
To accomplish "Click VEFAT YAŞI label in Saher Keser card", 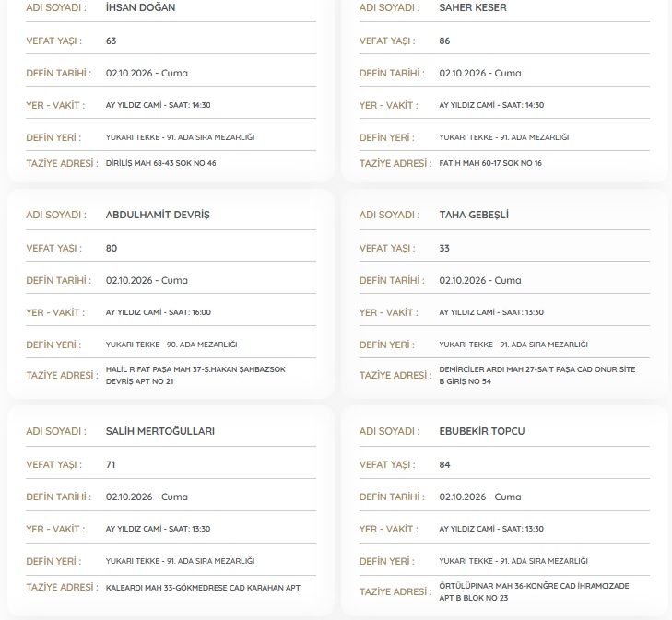I will click(387, 41).
